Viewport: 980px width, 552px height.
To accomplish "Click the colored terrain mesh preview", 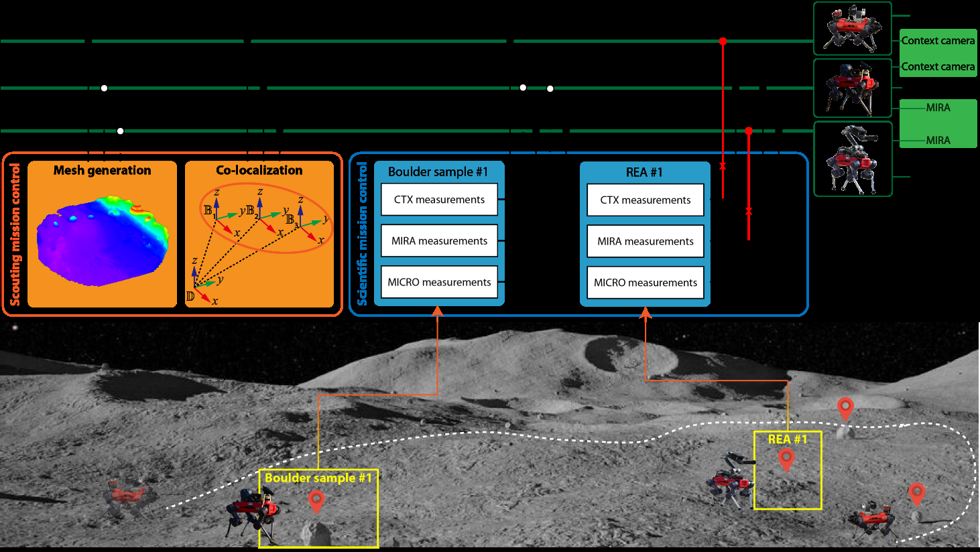I will (x=103, y=239).
